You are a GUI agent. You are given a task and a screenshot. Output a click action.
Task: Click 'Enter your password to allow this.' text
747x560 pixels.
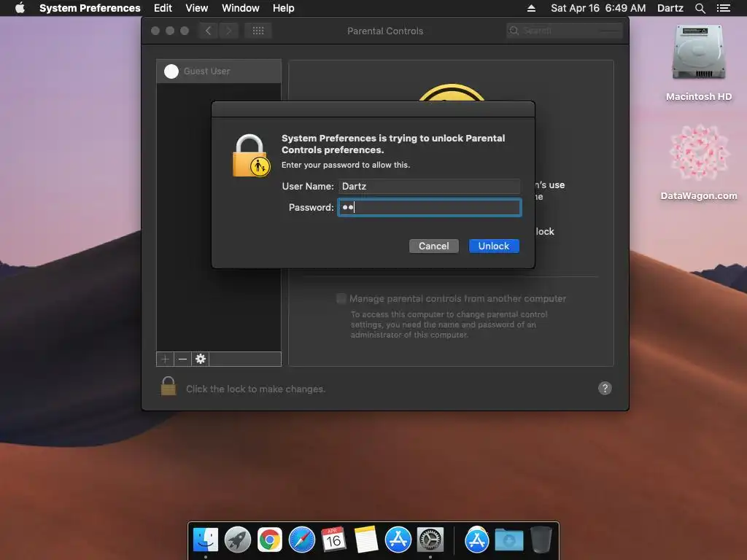345,165
